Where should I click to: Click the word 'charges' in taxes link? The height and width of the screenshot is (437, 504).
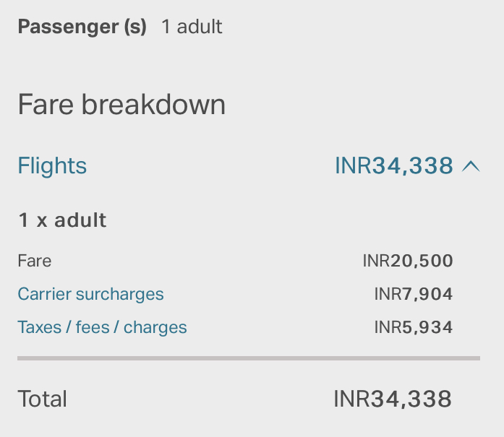[x=155, y=328]
